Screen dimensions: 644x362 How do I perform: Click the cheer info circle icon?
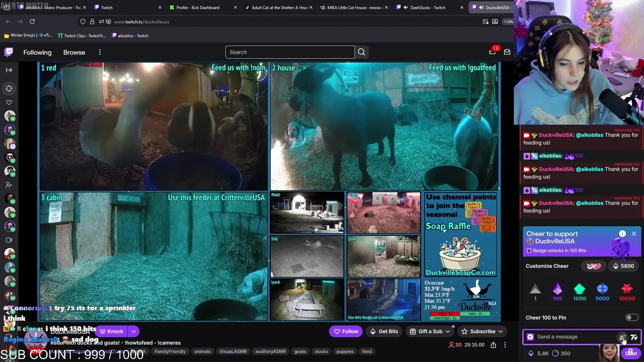(x=622, y=234)
